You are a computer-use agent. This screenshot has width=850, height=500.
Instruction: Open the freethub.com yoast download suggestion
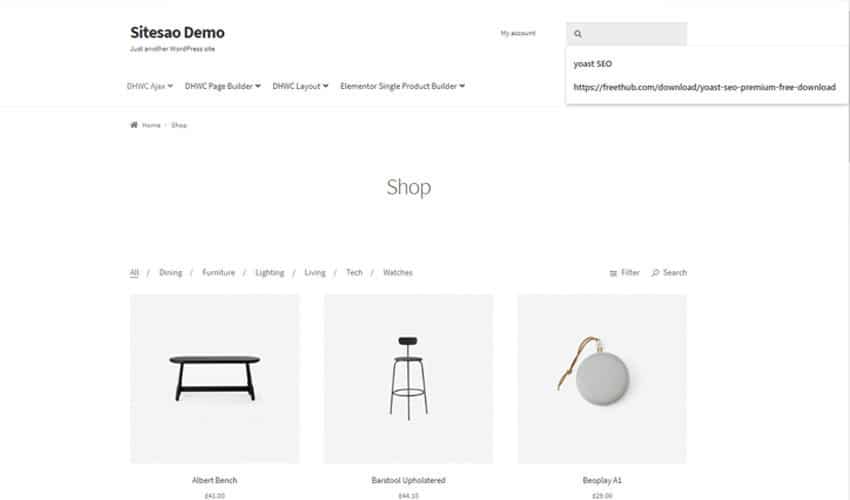coord(704,87)
